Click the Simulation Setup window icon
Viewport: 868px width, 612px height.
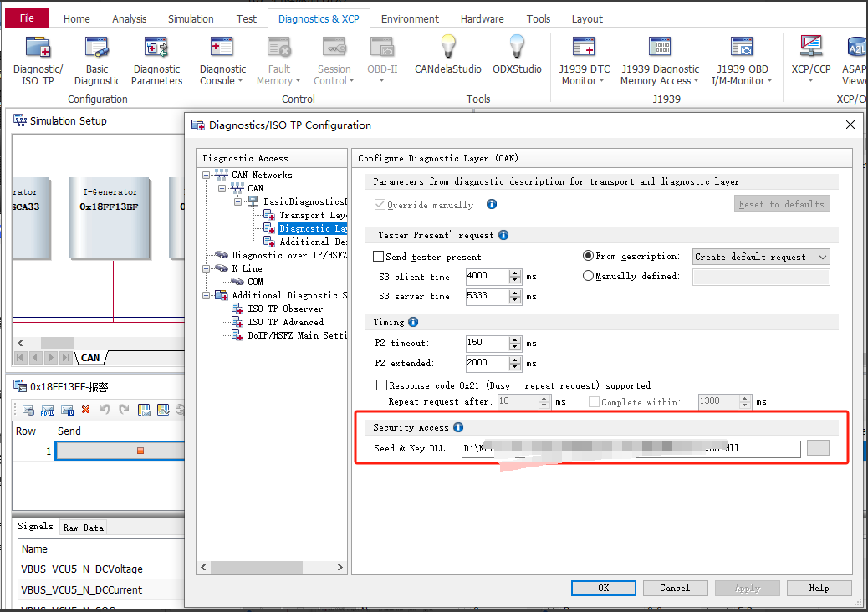tap(20, 120)
